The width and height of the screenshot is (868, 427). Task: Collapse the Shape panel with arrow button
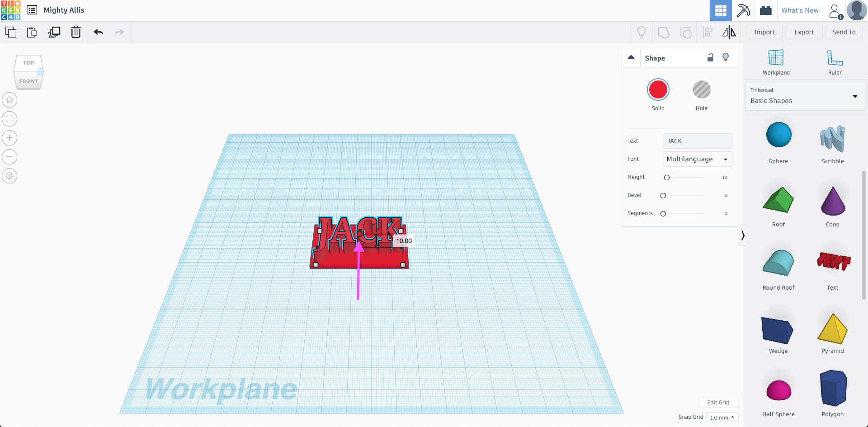(x=631, y=57)
